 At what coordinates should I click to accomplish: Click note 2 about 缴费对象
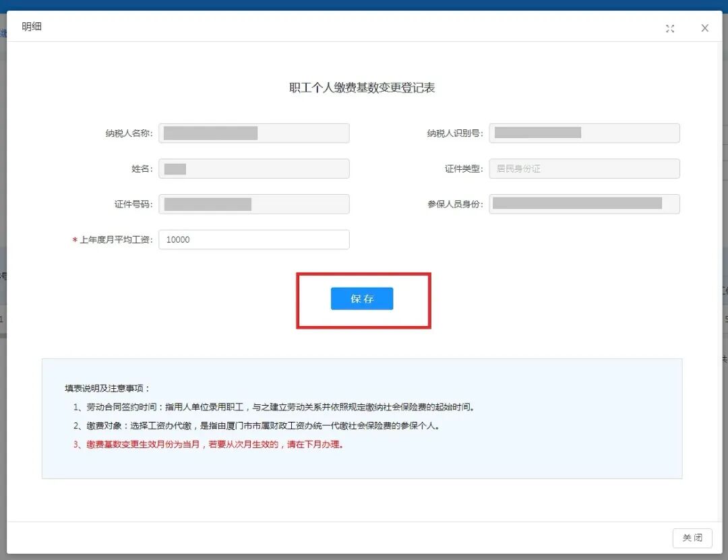pos(256,426)
